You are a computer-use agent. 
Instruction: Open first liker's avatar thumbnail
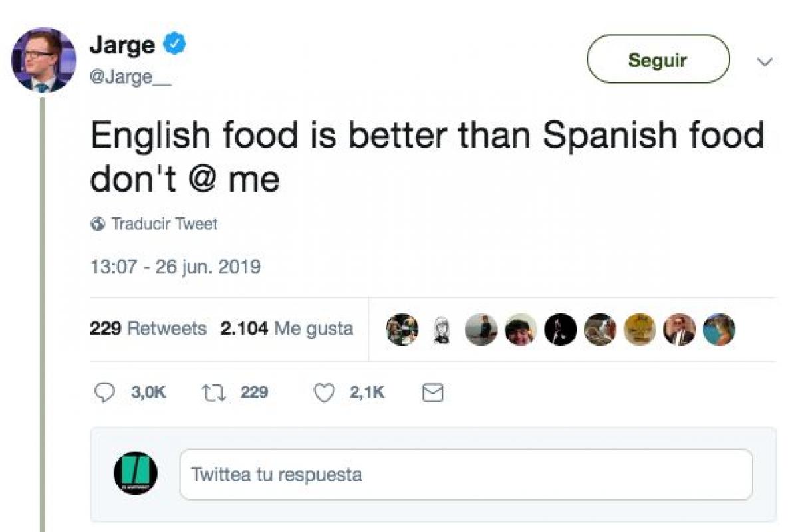402,329
